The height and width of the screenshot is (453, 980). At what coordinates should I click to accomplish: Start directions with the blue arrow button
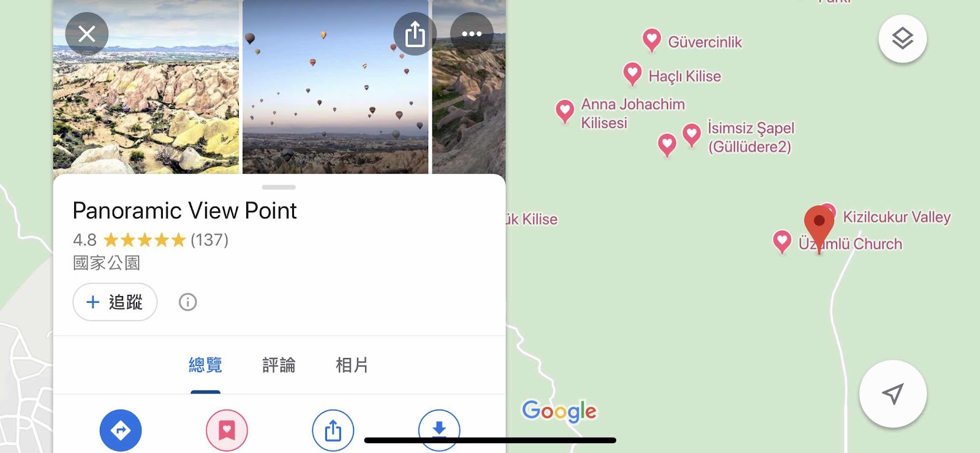coord(121,430)
